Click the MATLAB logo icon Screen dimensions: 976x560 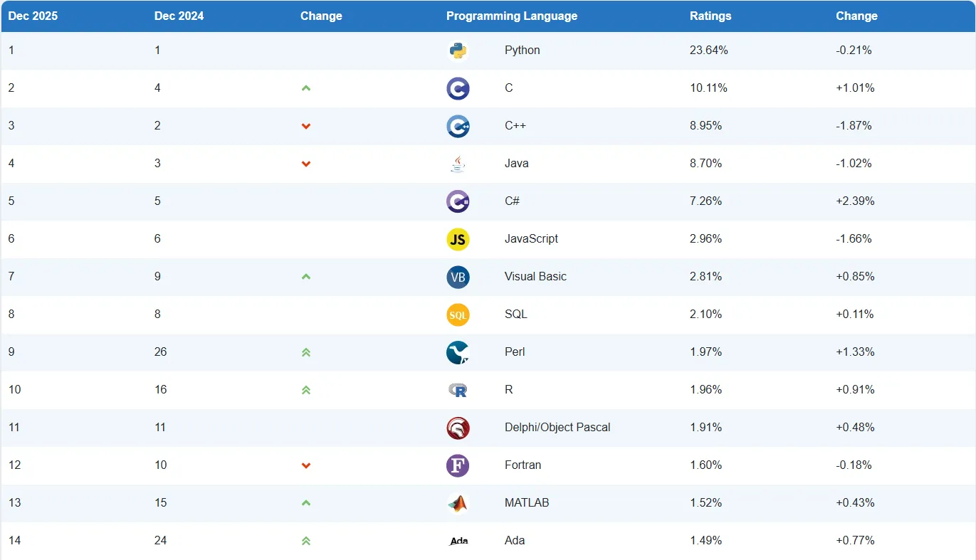pyautogui.click(x=458, y=503)
